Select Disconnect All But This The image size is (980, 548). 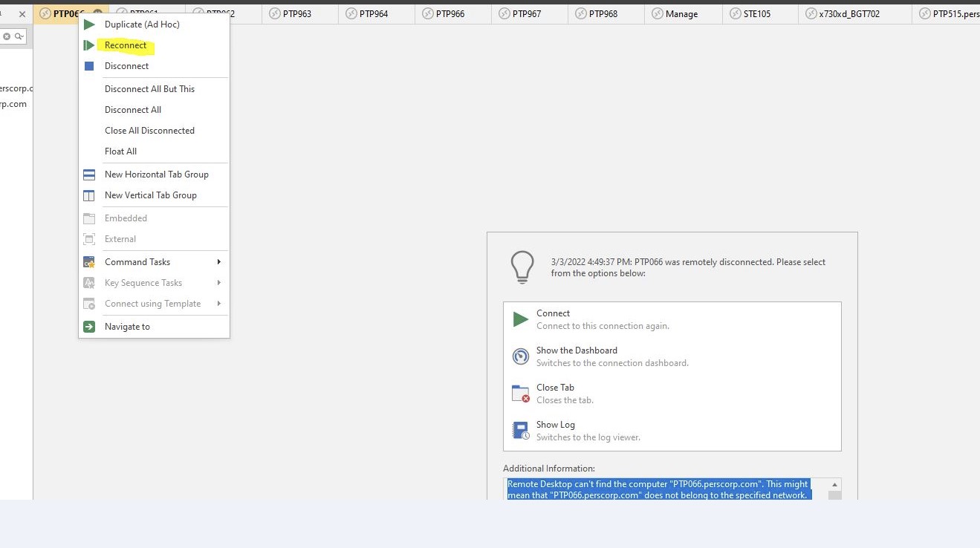point(149,89)
